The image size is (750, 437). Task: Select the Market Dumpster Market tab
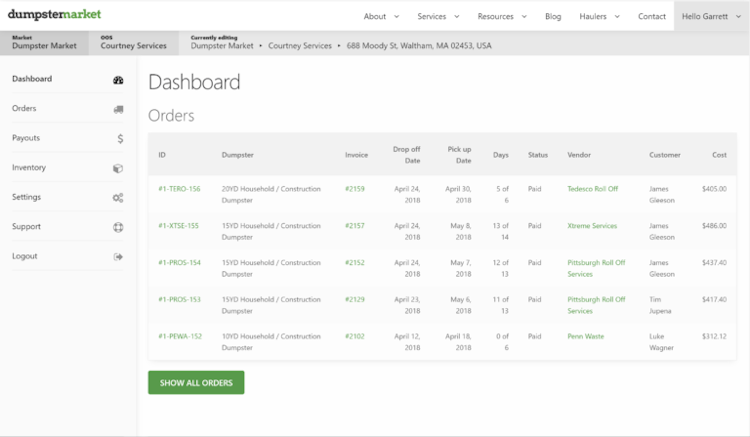point(44,43)
